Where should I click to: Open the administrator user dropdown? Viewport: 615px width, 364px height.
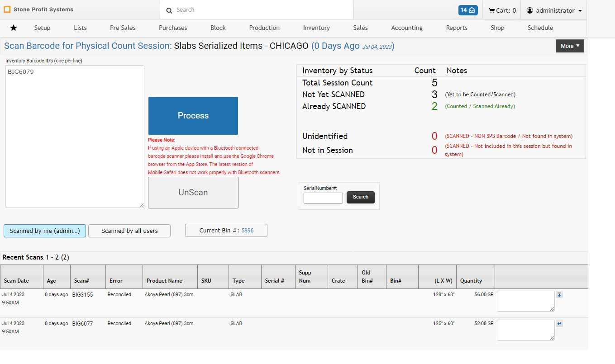[554, 10]
